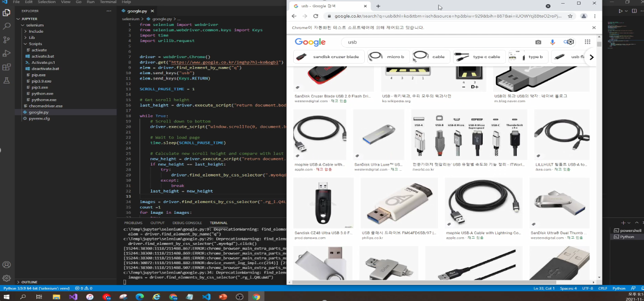
Task: Go back in the Chrome window
Action: point(295,16)
